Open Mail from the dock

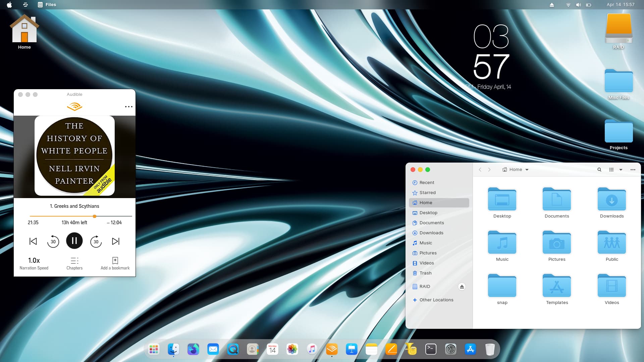[x=213, y=349]
